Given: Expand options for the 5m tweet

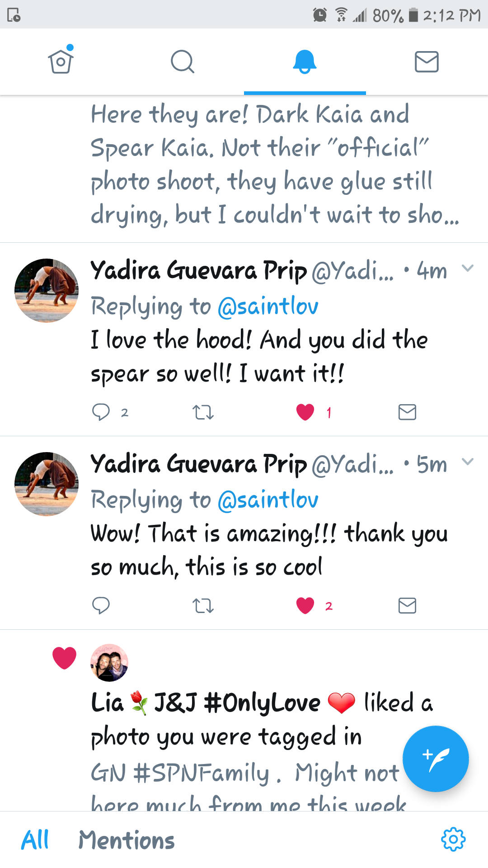Looking at the screenshot, I should [x=468, y=462].
